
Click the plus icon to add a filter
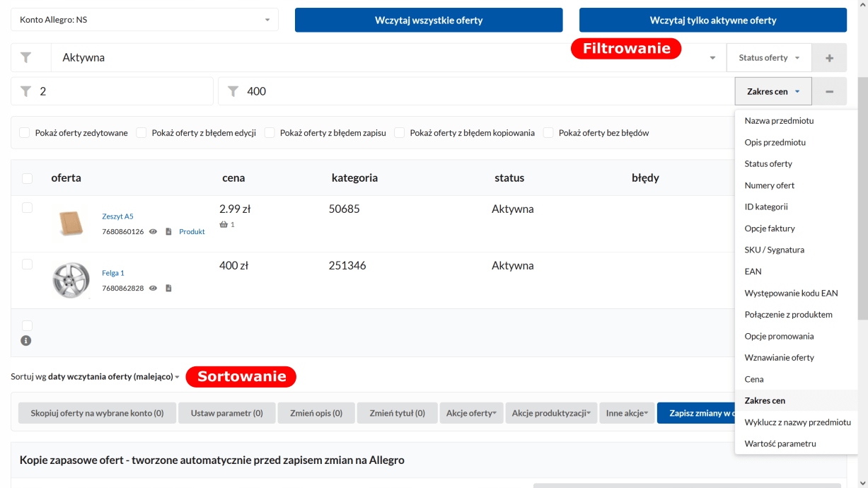click(829, 58)
